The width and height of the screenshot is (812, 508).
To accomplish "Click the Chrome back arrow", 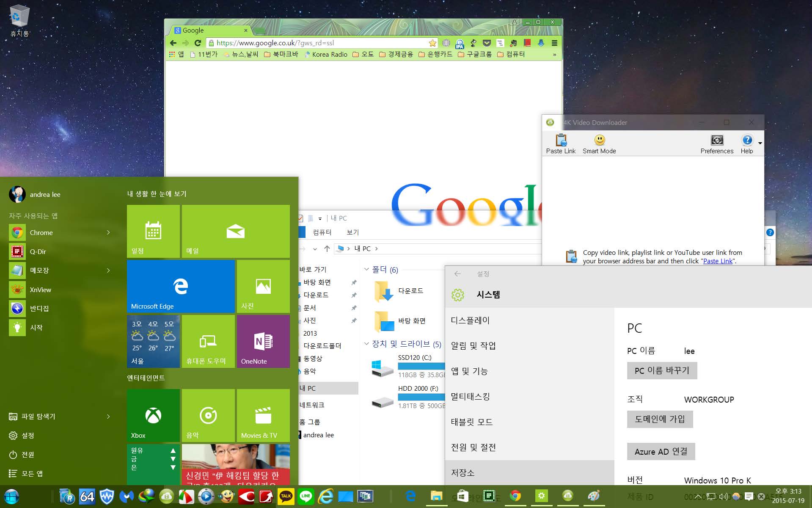I will [x=173, y=43].
